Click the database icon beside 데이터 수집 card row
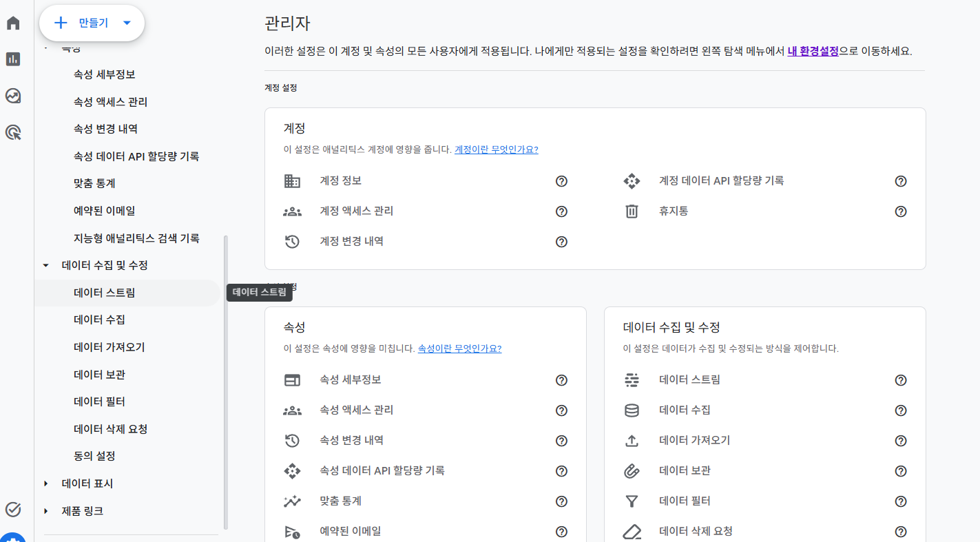980x542 pixels. [632, 410]
